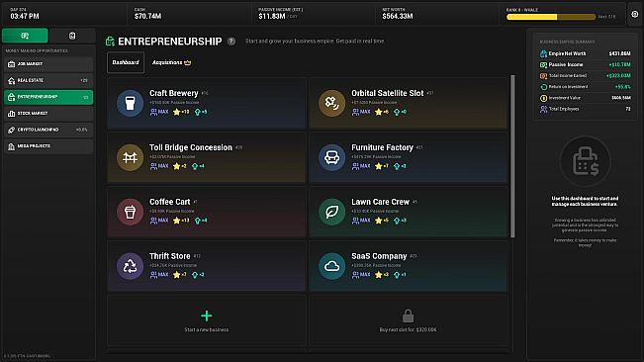Click the cash register dashboard illustration
644x362 pixels.
pos(586,161)
